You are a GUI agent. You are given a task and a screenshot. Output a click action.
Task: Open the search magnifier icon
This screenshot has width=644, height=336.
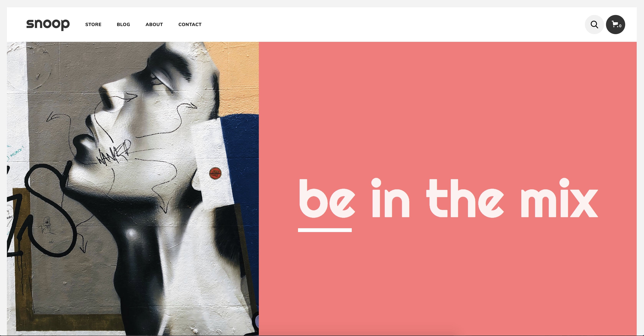[594, 25]
